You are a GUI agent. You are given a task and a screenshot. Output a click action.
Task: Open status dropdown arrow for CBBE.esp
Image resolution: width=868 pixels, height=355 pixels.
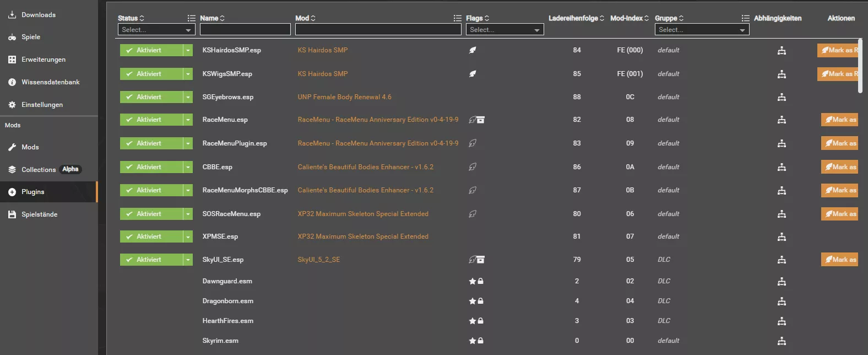coord(188,167)
